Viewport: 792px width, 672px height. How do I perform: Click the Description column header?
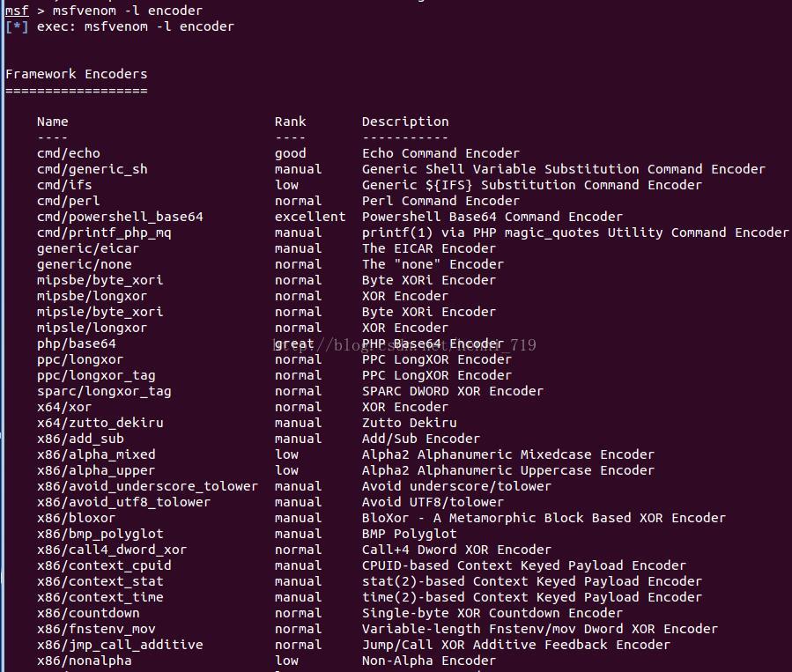[405, 122]
